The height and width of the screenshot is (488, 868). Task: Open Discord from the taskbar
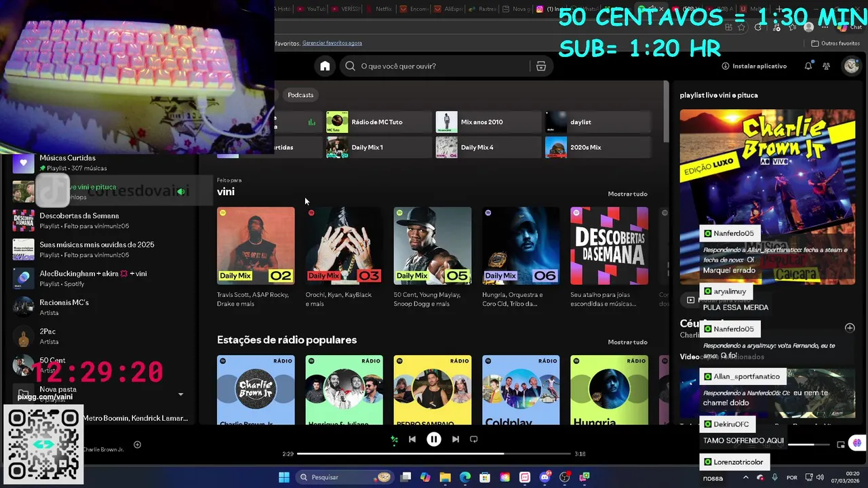[x=545, y=477]
